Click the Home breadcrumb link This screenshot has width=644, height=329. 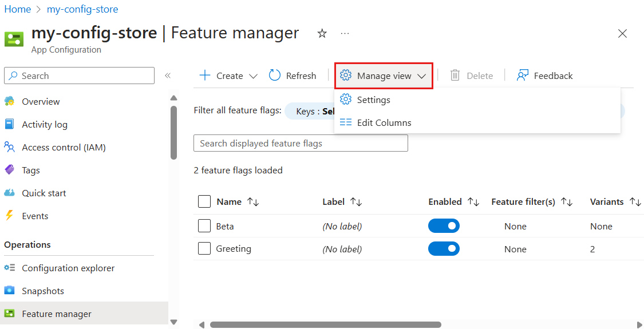pos(17,9)
